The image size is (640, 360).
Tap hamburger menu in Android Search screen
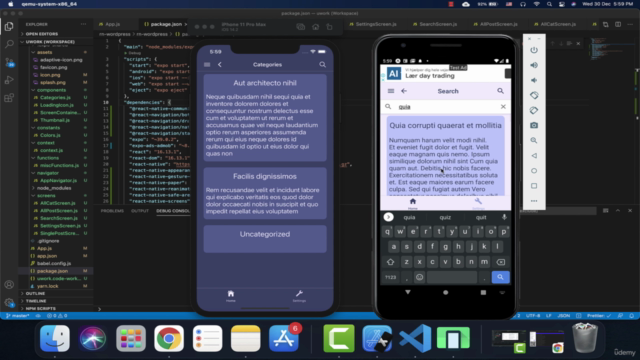(391, 91)
